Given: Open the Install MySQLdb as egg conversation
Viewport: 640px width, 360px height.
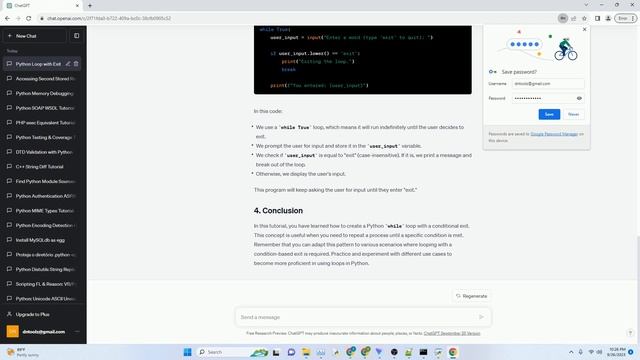Looking at the screenshot, I should tap(42, 240).
